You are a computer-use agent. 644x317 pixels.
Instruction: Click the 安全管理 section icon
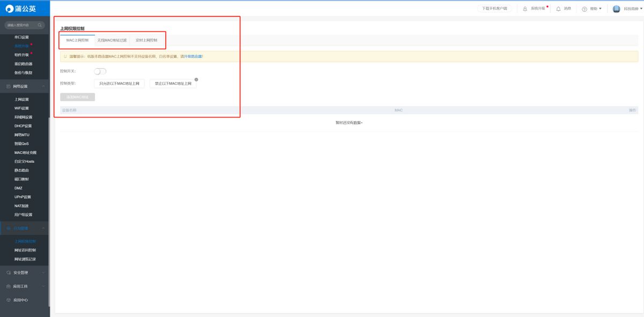(8, 272)
